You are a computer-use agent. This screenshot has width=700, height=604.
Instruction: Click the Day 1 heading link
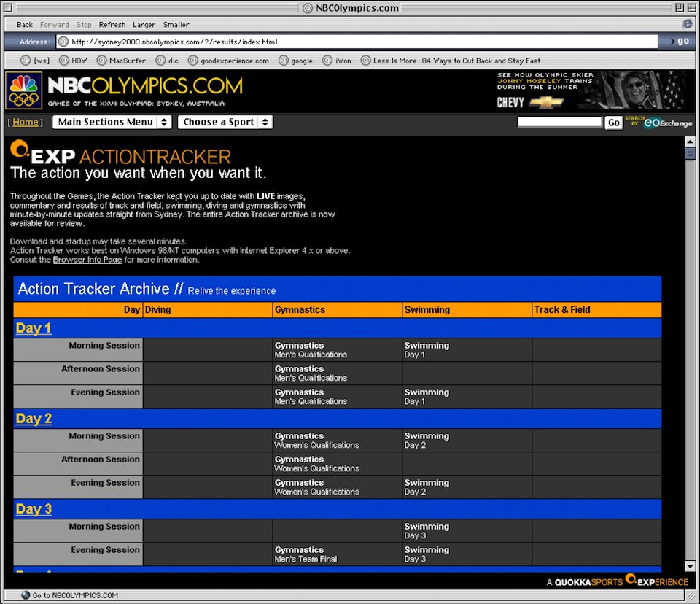[34, 328]
